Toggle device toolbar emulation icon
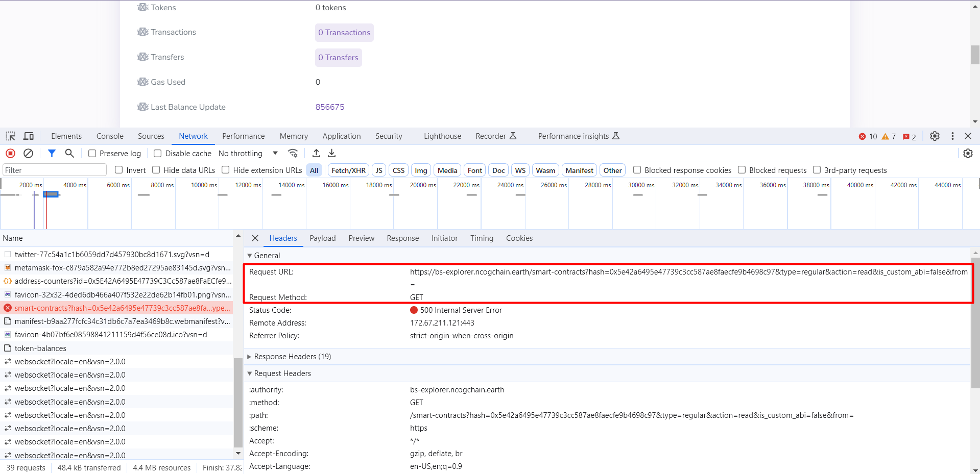Image resolution: width=980 pixels, height=474 pixels. coord(29,136)
